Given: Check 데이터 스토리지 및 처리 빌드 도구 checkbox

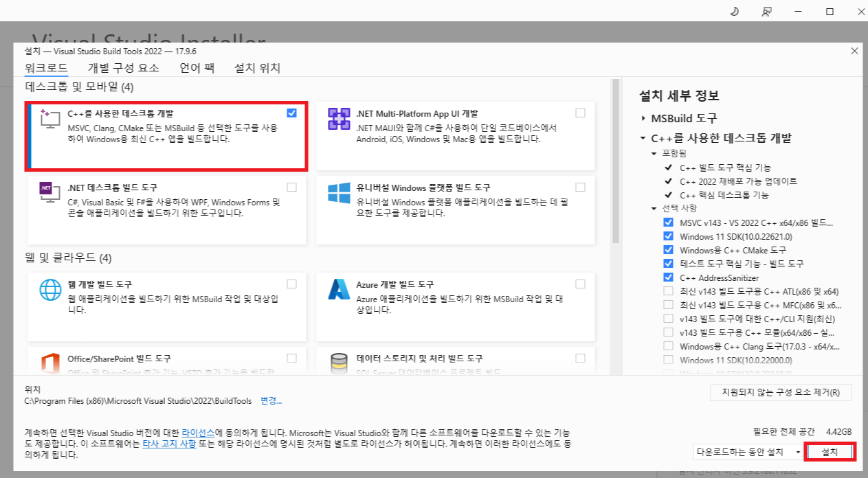Looking at the screenshot, I should click(580, 358).
